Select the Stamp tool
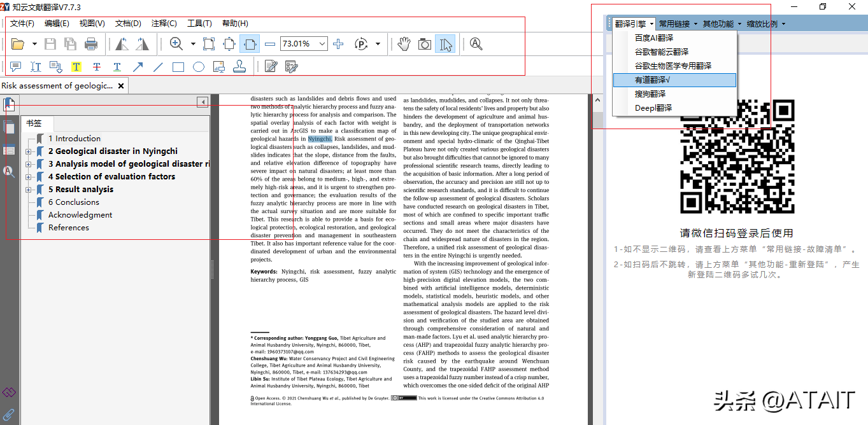 tap(239, 66)
